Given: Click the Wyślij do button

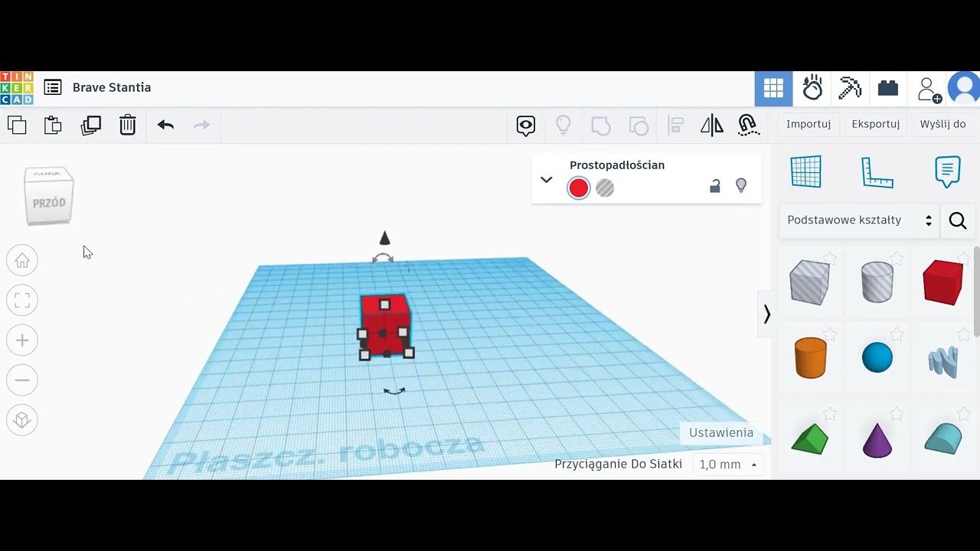Looking at the screenshot, I should (943, 124).
